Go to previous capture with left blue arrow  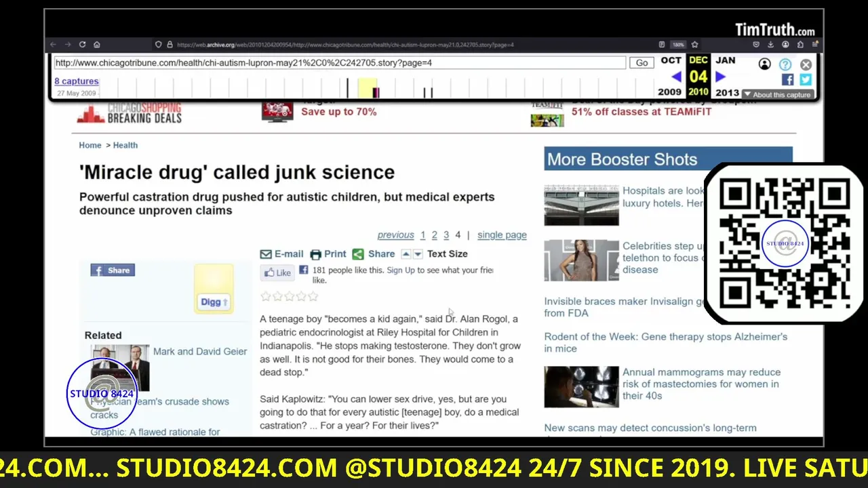[x=676, y=77]
